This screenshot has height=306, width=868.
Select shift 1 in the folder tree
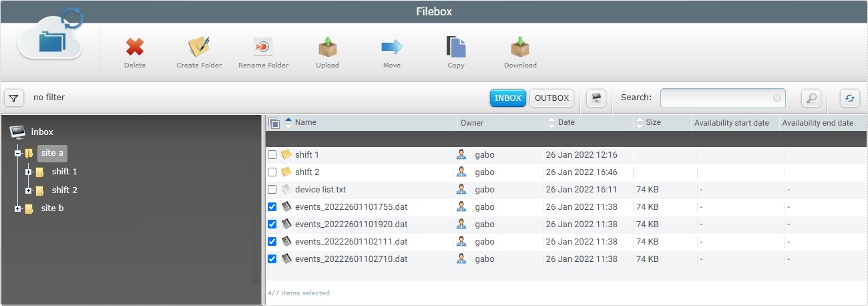pos(65,172)
